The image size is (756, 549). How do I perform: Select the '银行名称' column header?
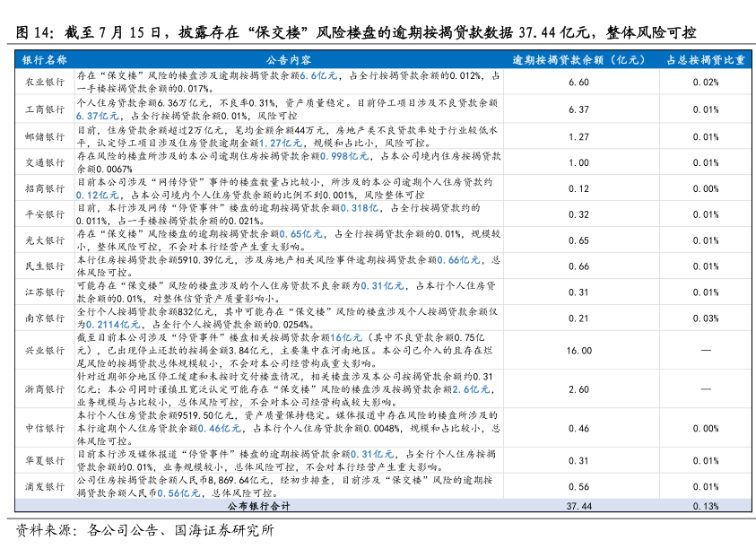tap(44, 60)
